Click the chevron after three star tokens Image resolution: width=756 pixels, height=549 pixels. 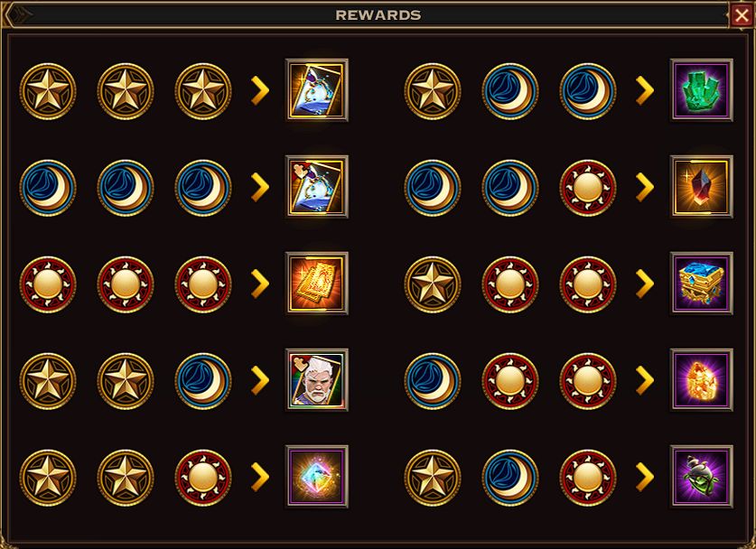point(260,90)
